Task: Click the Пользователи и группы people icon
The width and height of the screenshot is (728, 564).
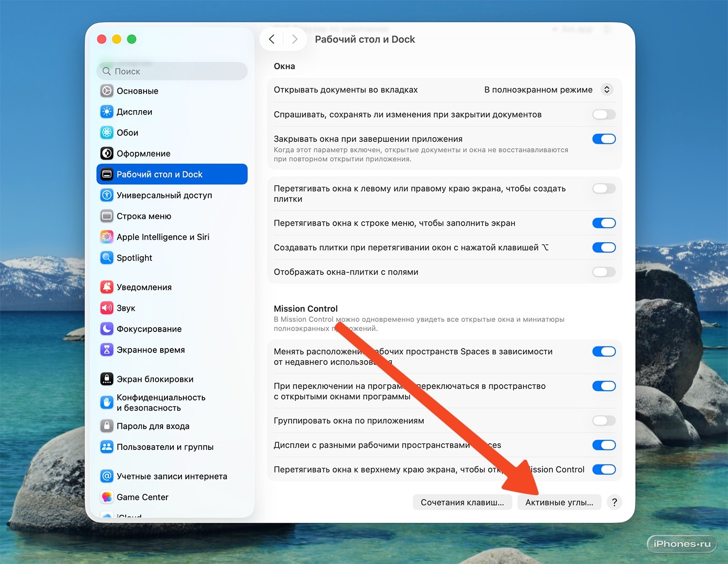Action: [x=107, y=447]
